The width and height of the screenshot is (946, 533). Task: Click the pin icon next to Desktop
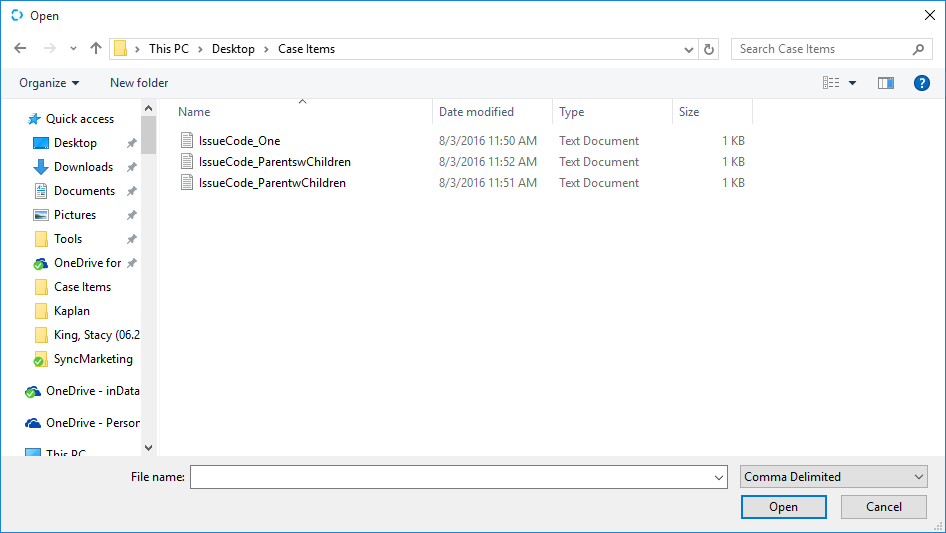[132, 143]
